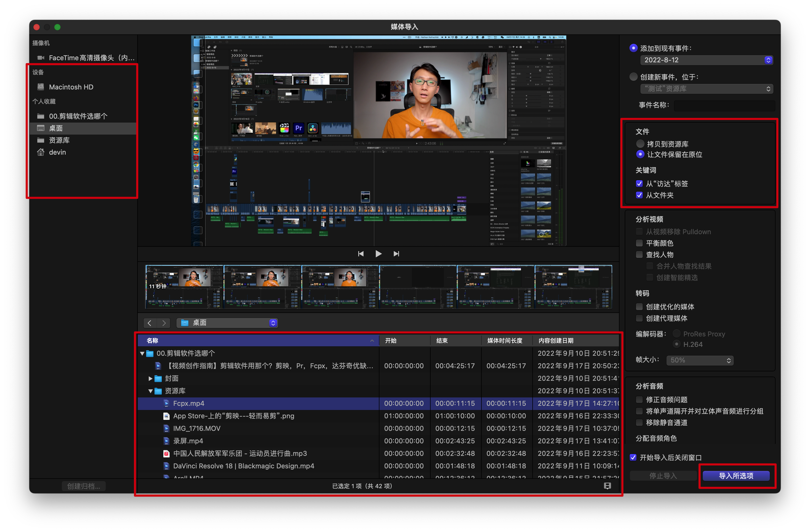Image resolution: width=810 pixels, height=532 pixels.
Task: Enable the 平衡颜色 checkbox
Action: tap(639, 243)
